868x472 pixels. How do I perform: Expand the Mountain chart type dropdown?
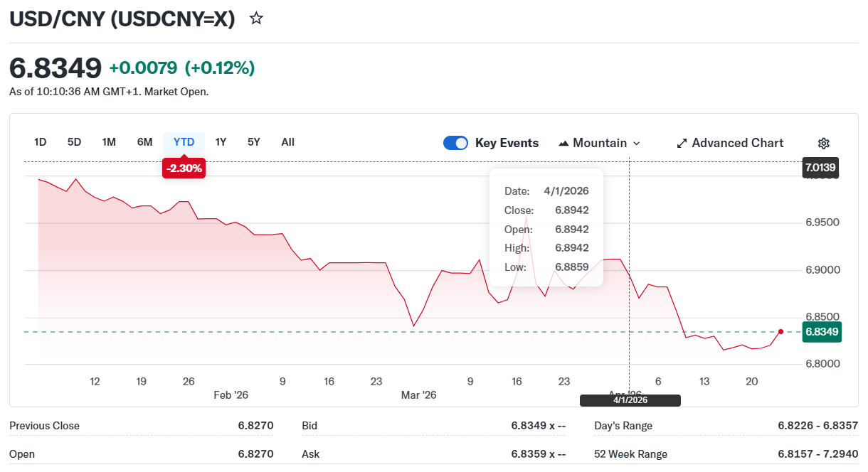coord(599,143)
